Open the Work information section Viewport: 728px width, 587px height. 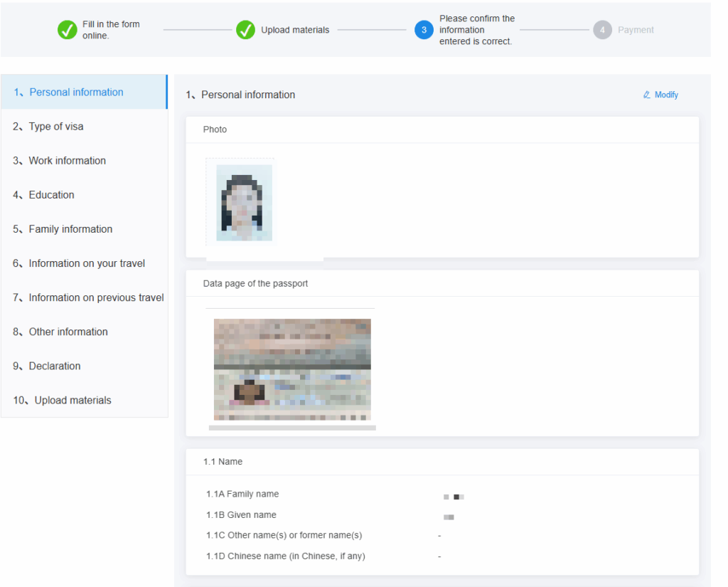click(x=67, y=161)
